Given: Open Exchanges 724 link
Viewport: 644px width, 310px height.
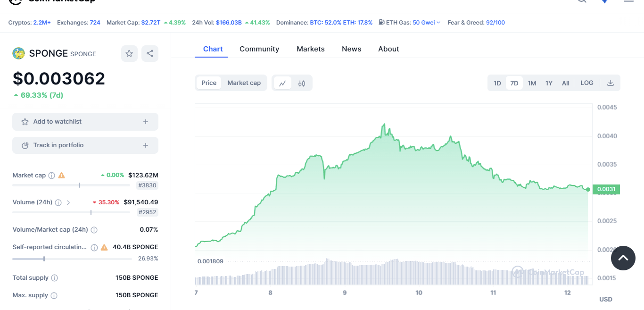Looking at the screenshot, I should click(x=95, y=22).
